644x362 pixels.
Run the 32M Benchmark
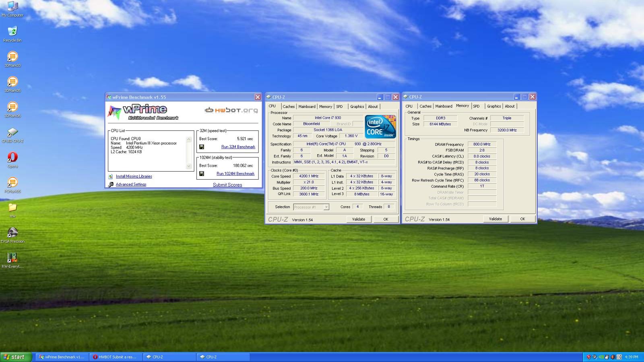[x=238, y=147]
